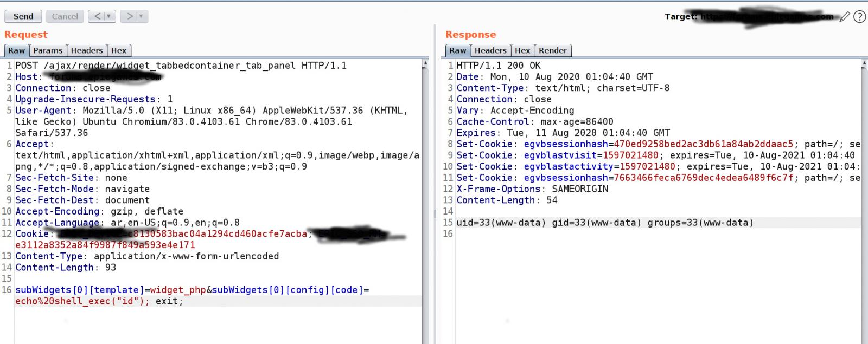This screenshot has height=344, width=868.
Task: Select the Response Raw tab
Action: pyautogui.click(x=458, y=50)
